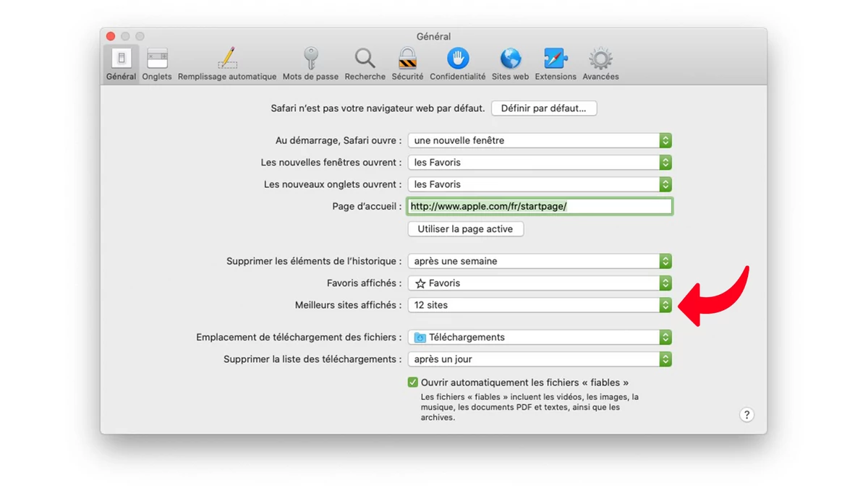This screenshot has height=488, width=868.
Task: Click the 'Supprimer les éléments de l'historique :' label
Action: pyautogui.click(x=314, y=261)
